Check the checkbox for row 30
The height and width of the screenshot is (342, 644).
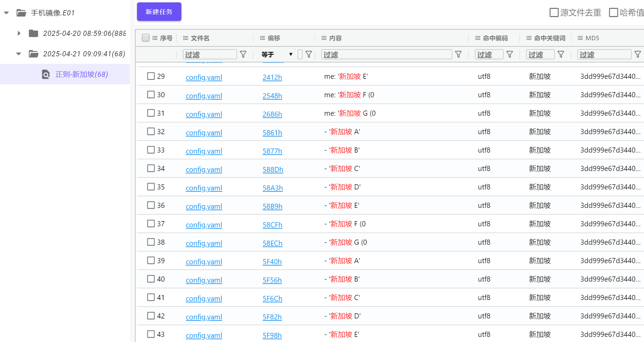(x=151, y=95)
